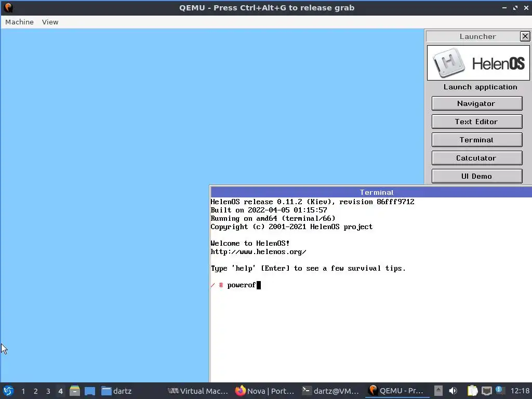
Task: Open the system start menu icon
Action: pyautogui.click(x=8, y=391)
